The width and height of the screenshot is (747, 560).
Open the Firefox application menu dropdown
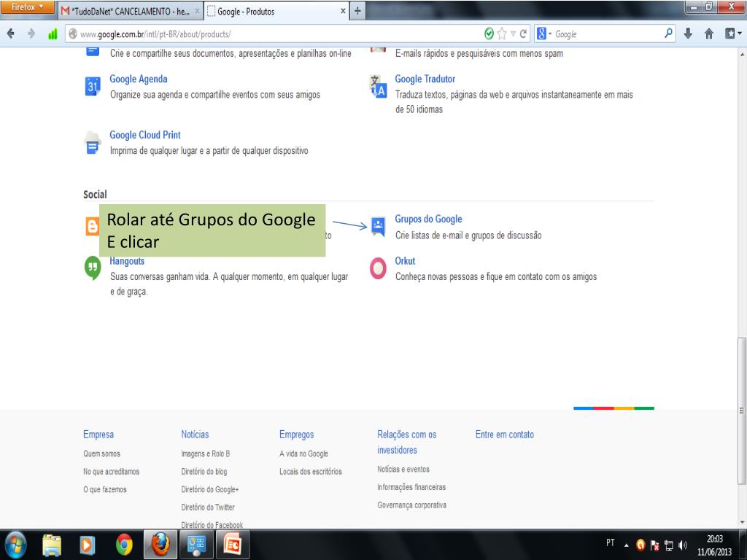tap(27, 7)
